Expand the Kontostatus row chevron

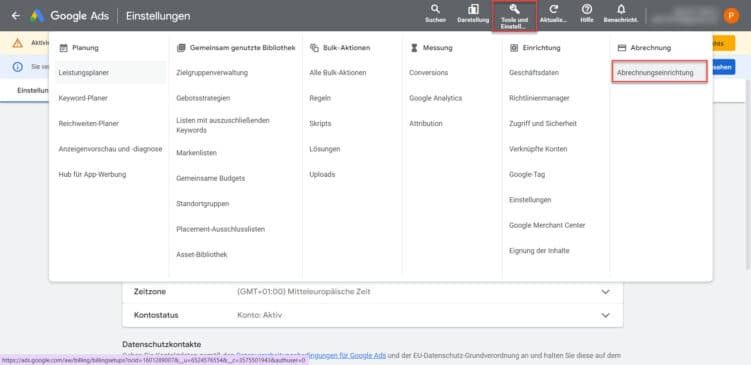click(x=605, y=315)
